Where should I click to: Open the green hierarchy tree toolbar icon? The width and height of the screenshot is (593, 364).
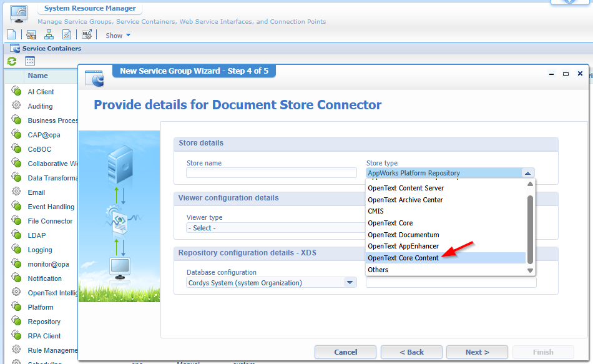(49, 35)
